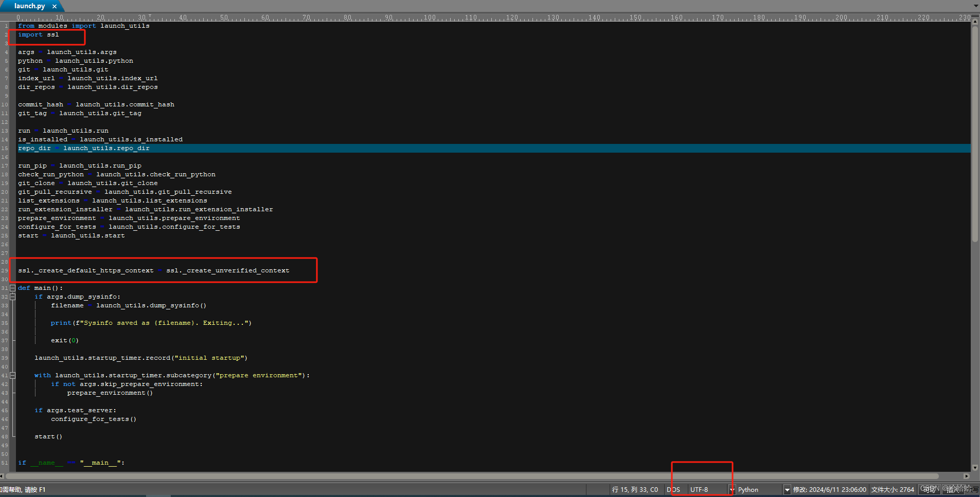980x497 pixels.
Task: Click the Python language indicator in status bar
Action: coord(750,489)
